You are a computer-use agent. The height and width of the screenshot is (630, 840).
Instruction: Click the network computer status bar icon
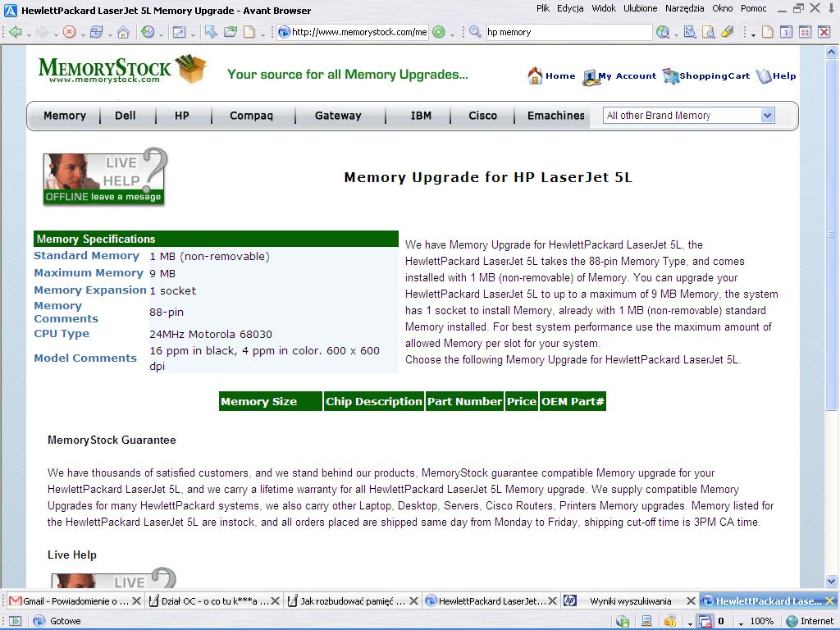[646, 622]
